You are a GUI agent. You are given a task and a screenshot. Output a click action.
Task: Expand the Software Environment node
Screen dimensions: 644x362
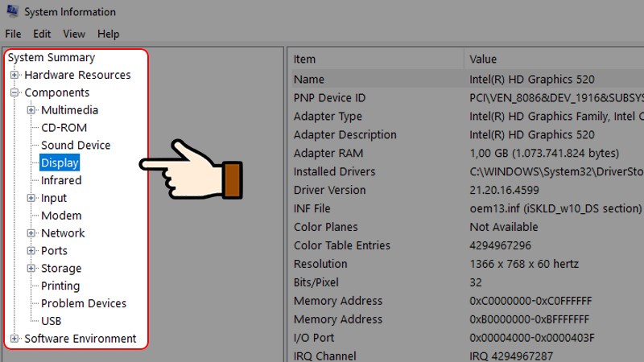click(x=14, y=338)
